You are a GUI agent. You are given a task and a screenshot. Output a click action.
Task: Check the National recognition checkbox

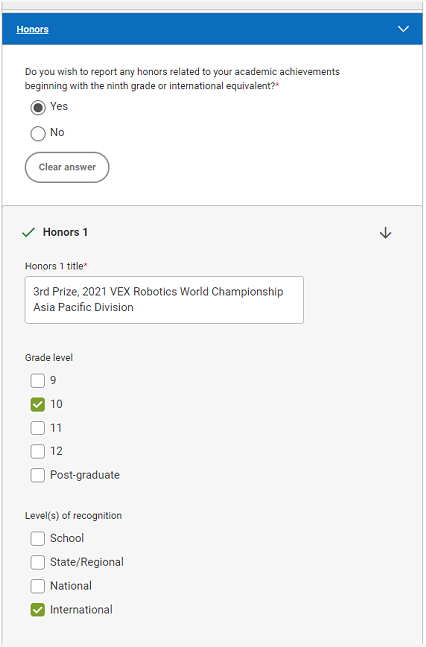pyautogui.click(x=38, y=586)
